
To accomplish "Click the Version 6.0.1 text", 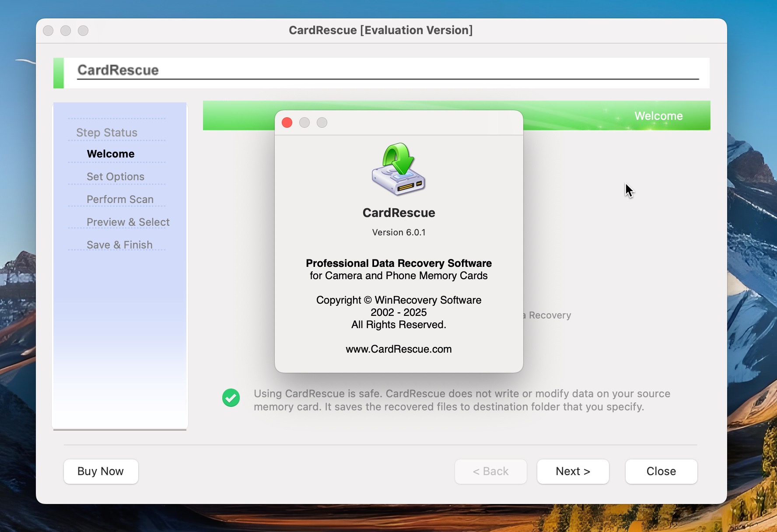I will (399, 232).
